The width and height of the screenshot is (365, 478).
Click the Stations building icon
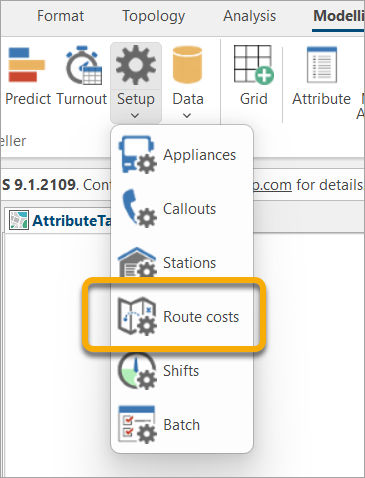(x=137, y=262)
